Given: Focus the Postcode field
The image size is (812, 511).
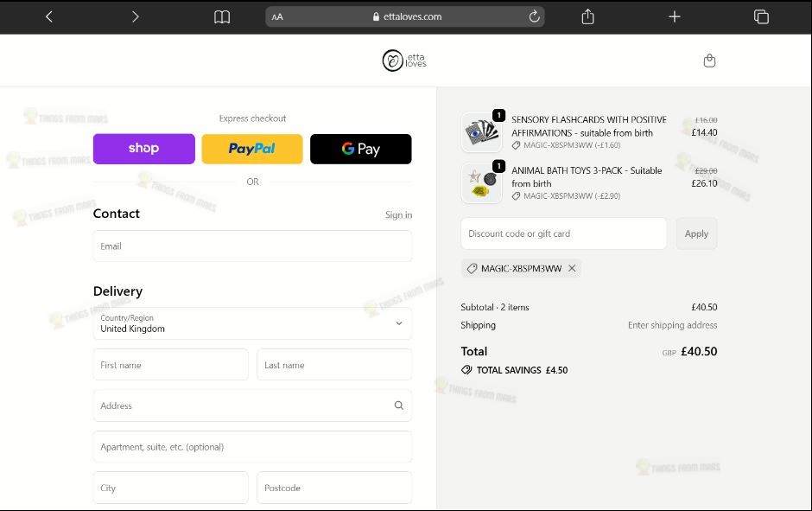Looking at the screenshot, I should point(334,487).
